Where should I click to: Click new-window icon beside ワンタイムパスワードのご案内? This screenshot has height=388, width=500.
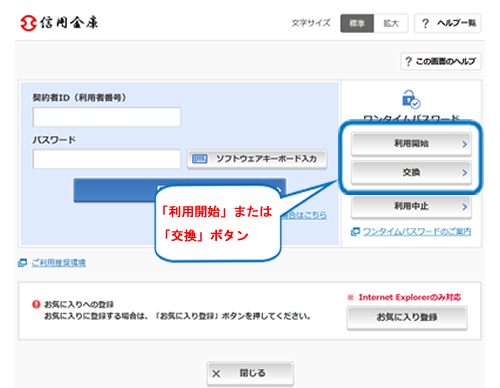click(x=355, y=231)
